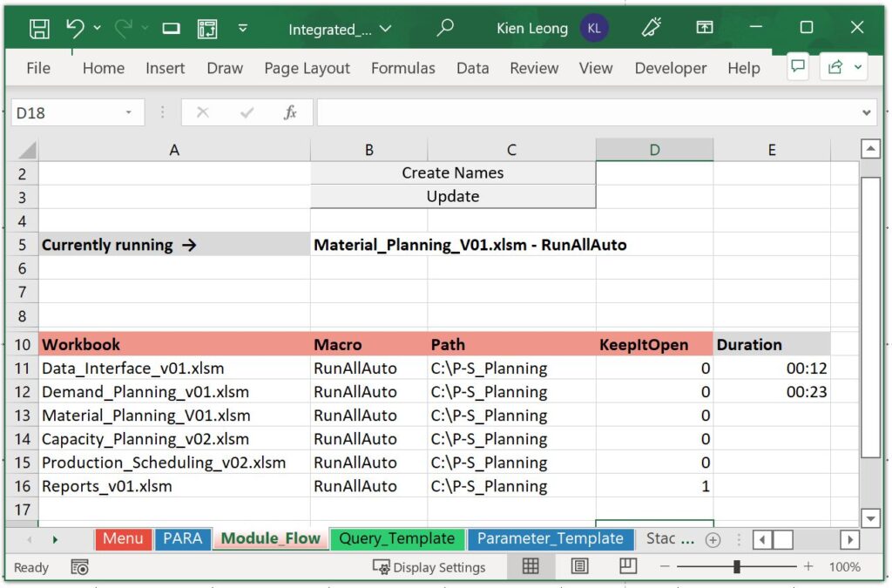Open the Parameter_Template sheet tab
Screen dimensions: 892x588
tap(551, 538)
